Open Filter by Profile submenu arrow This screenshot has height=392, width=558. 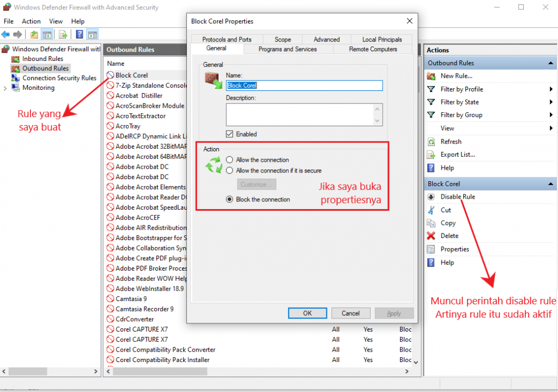(551, 89)
